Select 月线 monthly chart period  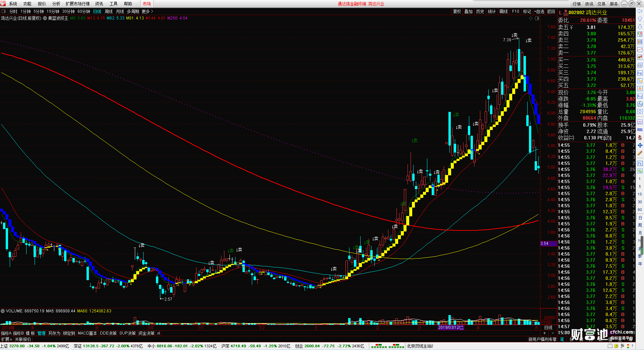pyautogui.click(x=120, y=11)
